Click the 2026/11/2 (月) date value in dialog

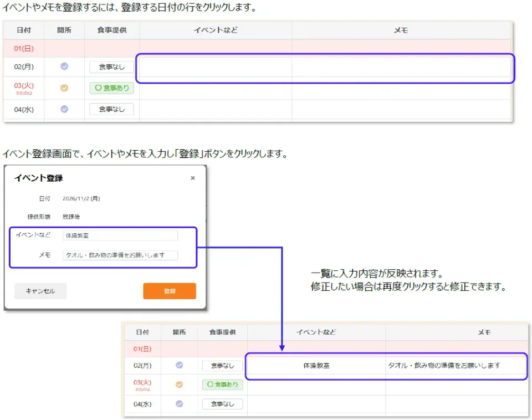click(81, 198)
